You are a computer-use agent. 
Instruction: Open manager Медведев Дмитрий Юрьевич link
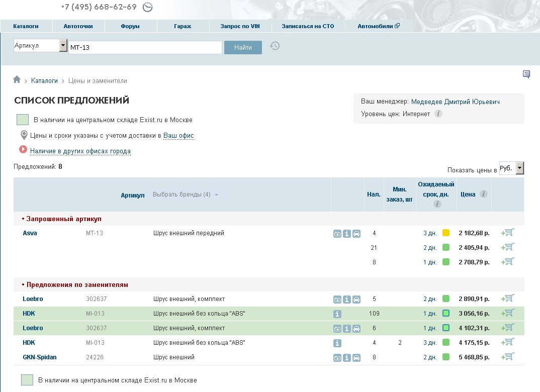click(x=456, y=102)
